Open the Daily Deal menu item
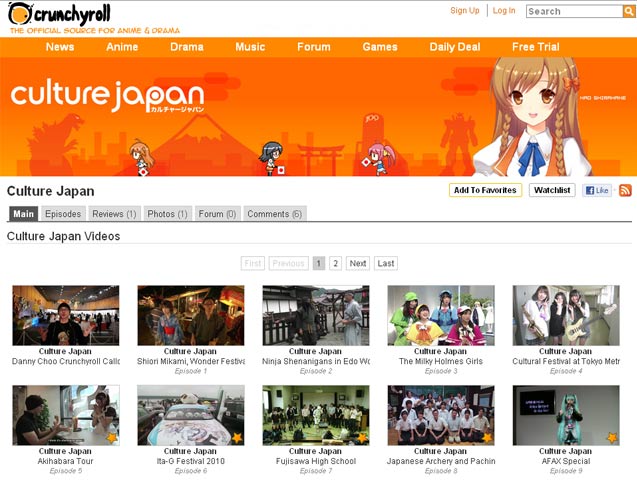637x482 pixels. (x=455, y=47)
